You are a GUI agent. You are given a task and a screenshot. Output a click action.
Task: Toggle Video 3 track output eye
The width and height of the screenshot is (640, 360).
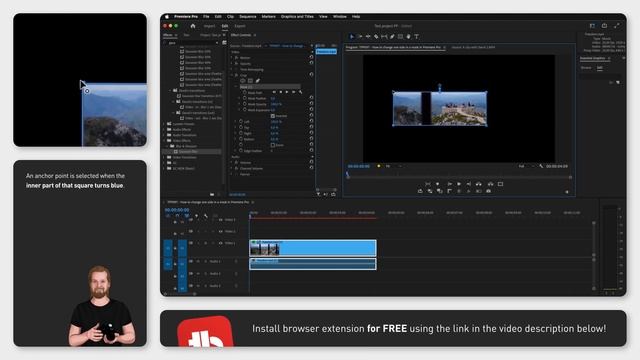coord(221,220)
